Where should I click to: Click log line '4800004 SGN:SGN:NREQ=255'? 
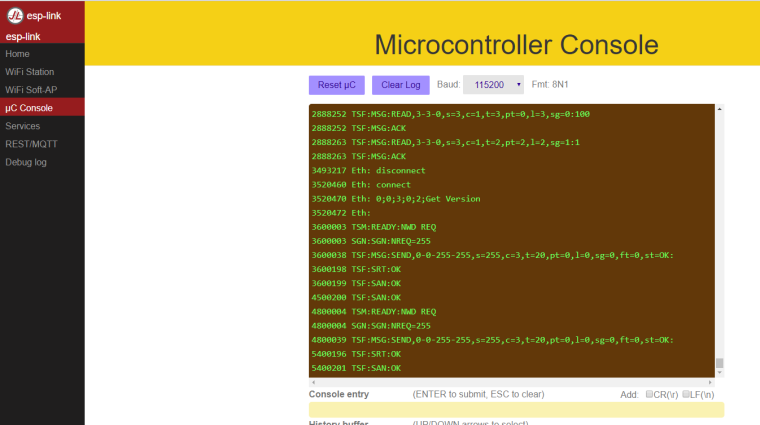(371, 326)
